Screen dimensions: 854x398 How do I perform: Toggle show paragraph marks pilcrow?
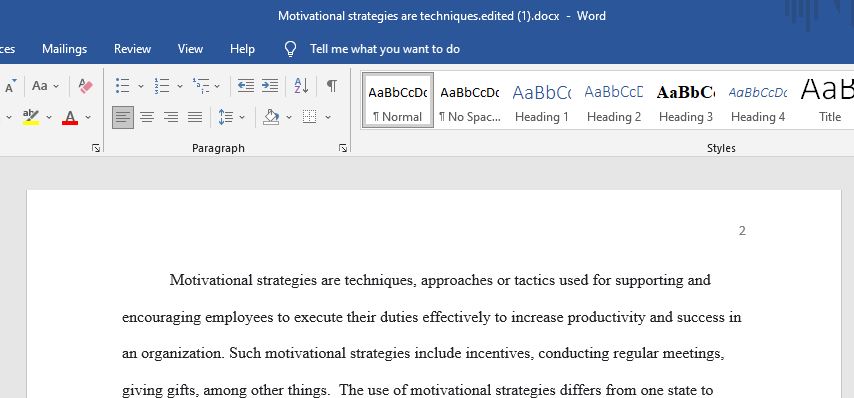pyautogui.click(x=331, y=86)
